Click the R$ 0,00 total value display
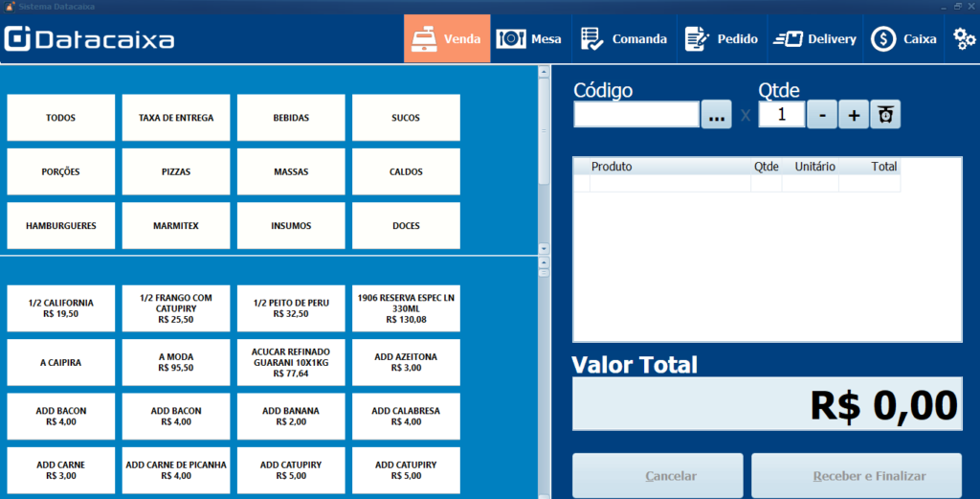Viewport: 980px width, 499px height. (x=768, y=404)
